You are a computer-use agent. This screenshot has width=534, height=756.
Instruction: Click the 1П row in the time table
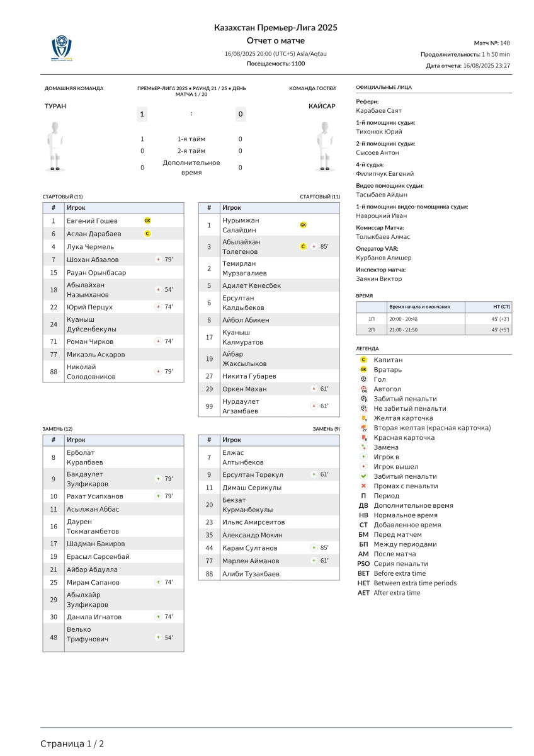pyautogui.click(x=434, y=319)
